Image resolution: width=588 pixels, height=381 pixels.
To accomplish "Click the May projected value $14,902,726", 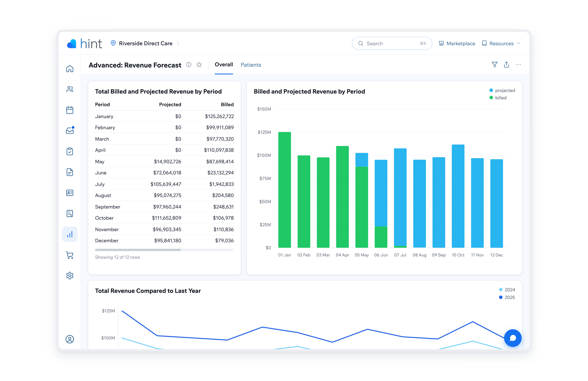I will tap(168, 162).
